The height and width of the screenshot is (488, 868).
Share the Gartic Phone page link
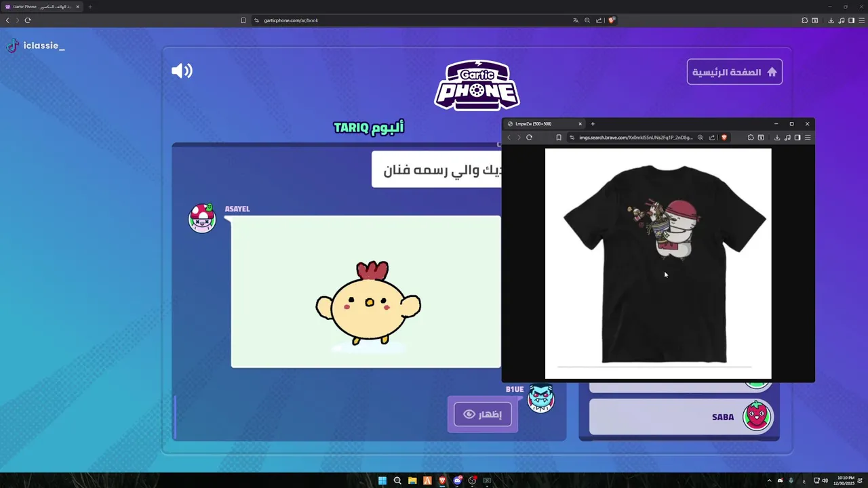(599, 20)
